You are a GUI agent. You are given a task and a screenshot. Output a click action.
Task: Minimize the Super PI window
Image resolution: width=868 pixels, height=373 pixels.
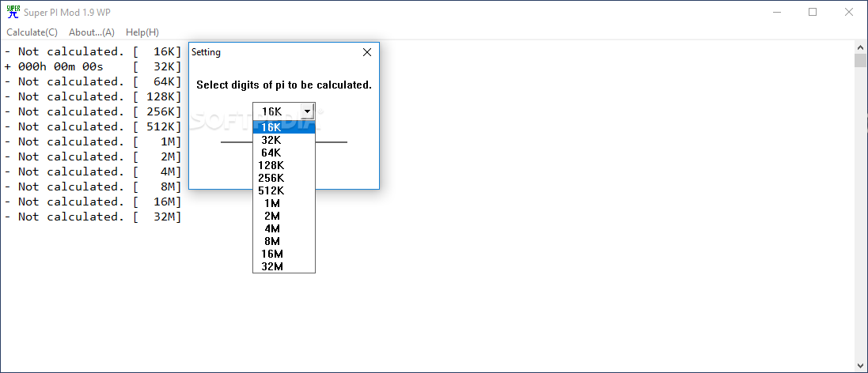776,12
